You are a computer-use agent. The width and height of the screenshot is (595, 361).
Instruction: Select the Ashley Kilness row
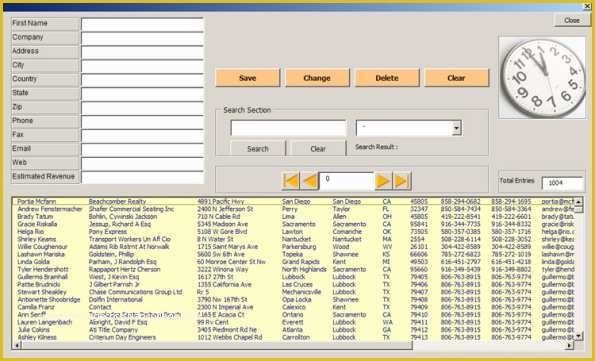[293, 337]
